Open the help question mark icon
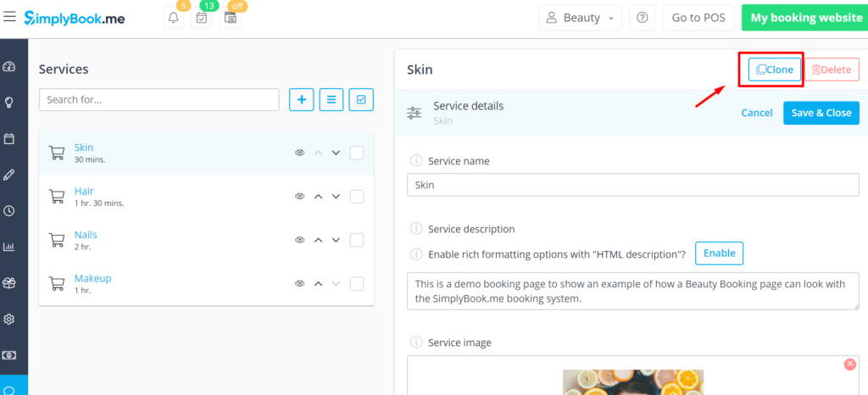This screenshot has width=868, height=395. click(643, 18)
